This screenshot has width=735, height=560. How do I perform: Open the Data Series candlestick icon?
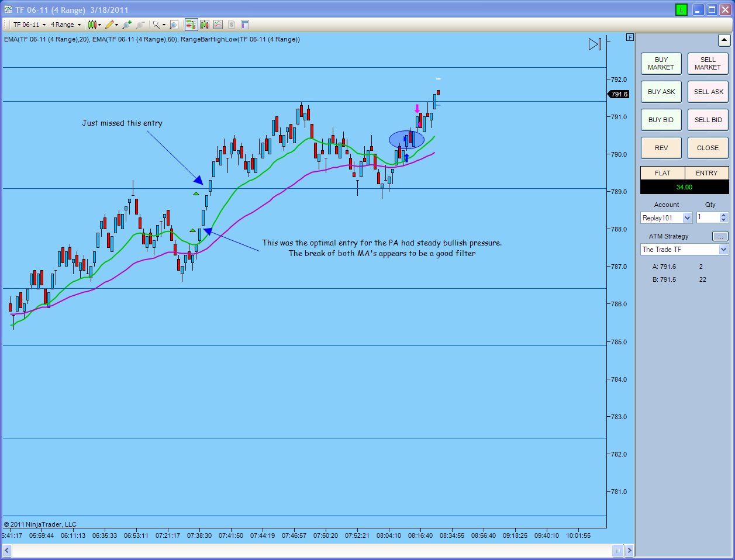[205, 25]
